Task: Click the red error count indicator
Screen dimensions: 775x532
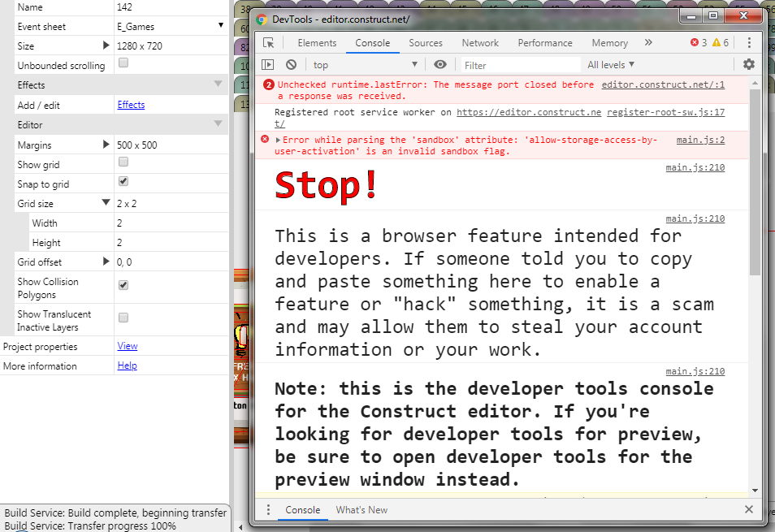Action: (x=699, y=42)
